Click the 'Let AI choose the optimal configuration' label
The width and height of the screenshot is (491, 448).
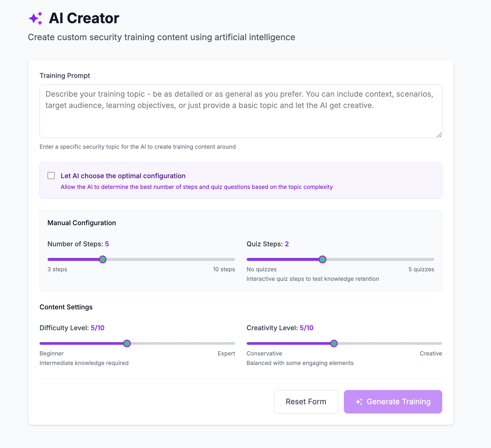(x=123, y=176)
